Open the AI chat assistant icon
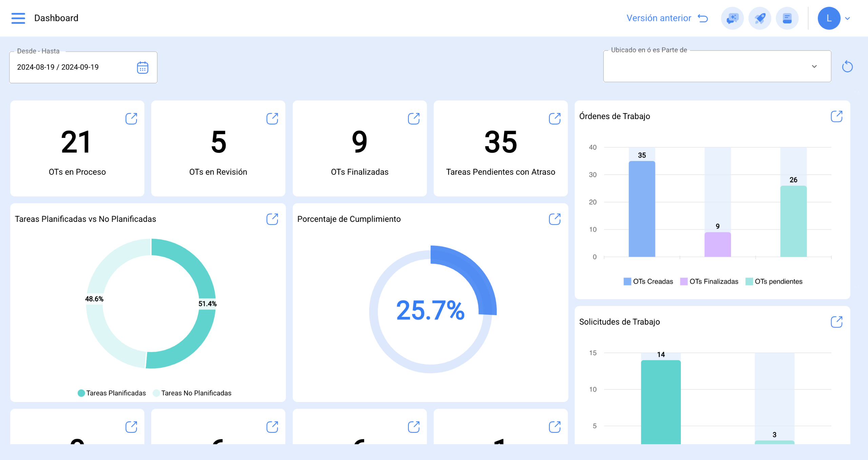 [732, 18]
